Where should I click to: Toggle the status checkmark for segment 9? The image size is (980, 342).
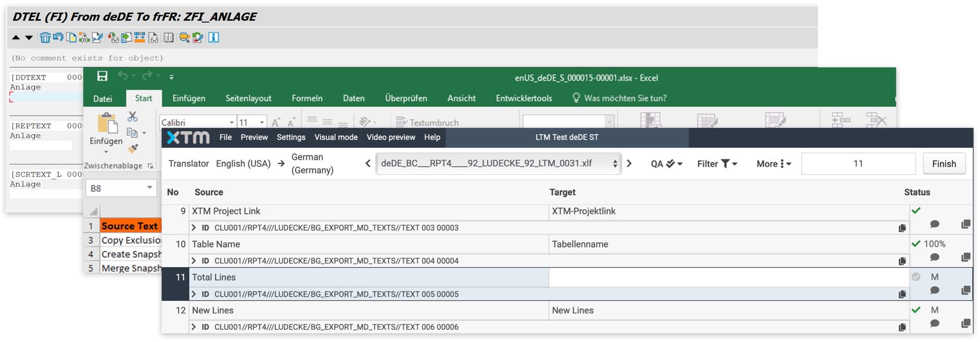coord(916,211)
